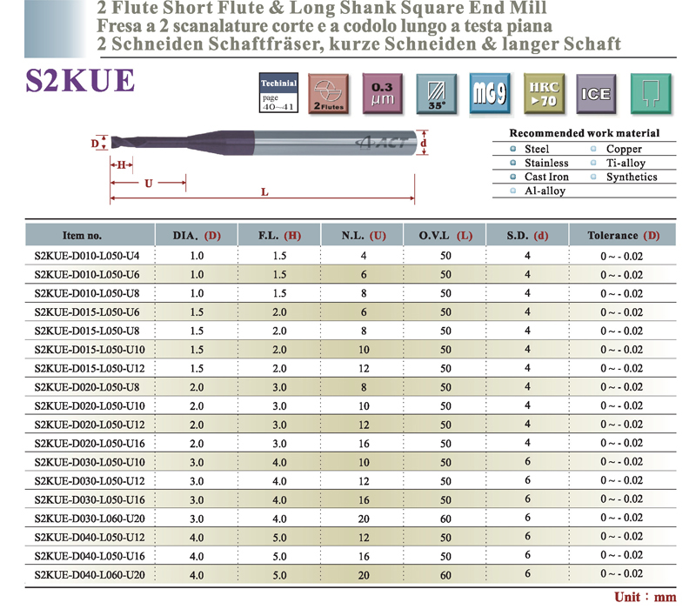Click the 'Copper' material label
Image resolution: width=696 pixels, height=616 pixels.
(624, 149)
